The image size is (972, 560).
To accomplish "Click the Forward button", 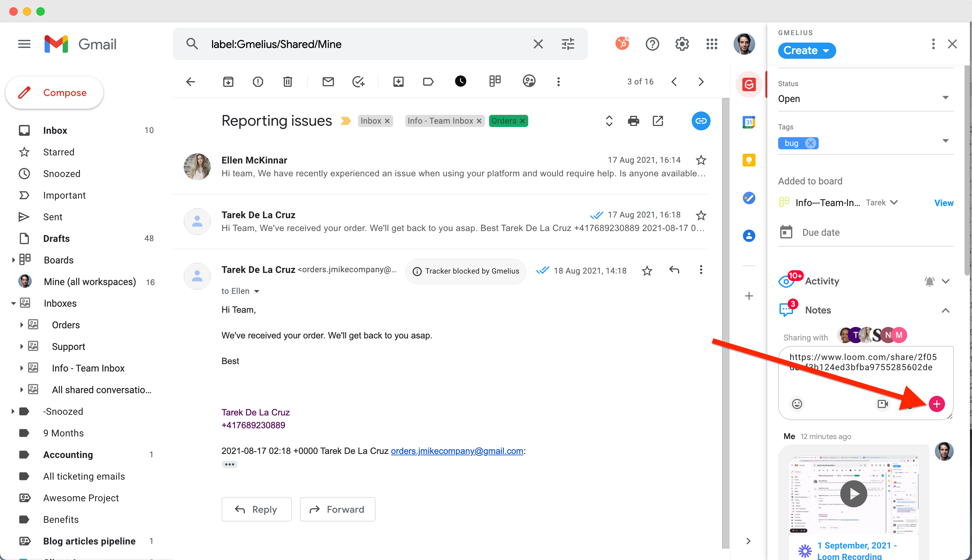I will [337, 509].
